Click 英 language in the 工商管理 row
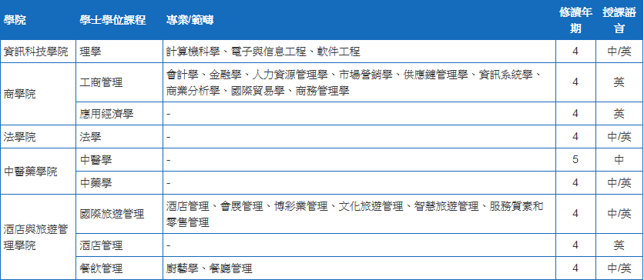The height and width of the screenshot is (280, 644). click(x=620, y=82)
